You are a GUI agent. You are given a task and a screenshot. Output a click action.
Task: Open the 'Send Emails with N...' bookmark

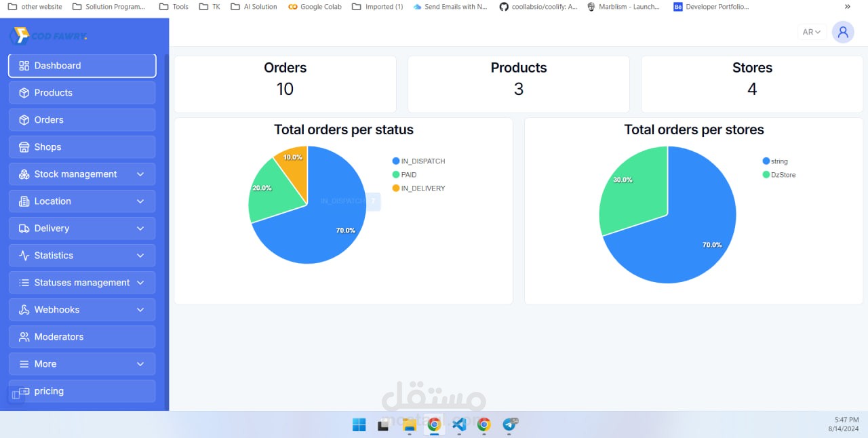[x=450, y=7]
